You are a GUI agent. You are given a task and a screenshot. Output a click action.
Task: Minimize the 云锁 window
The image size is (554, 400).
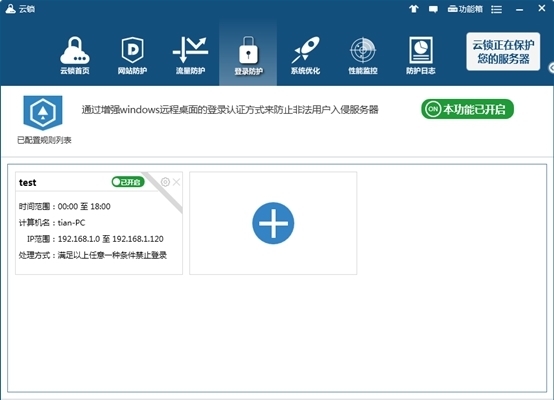point(519,10)
